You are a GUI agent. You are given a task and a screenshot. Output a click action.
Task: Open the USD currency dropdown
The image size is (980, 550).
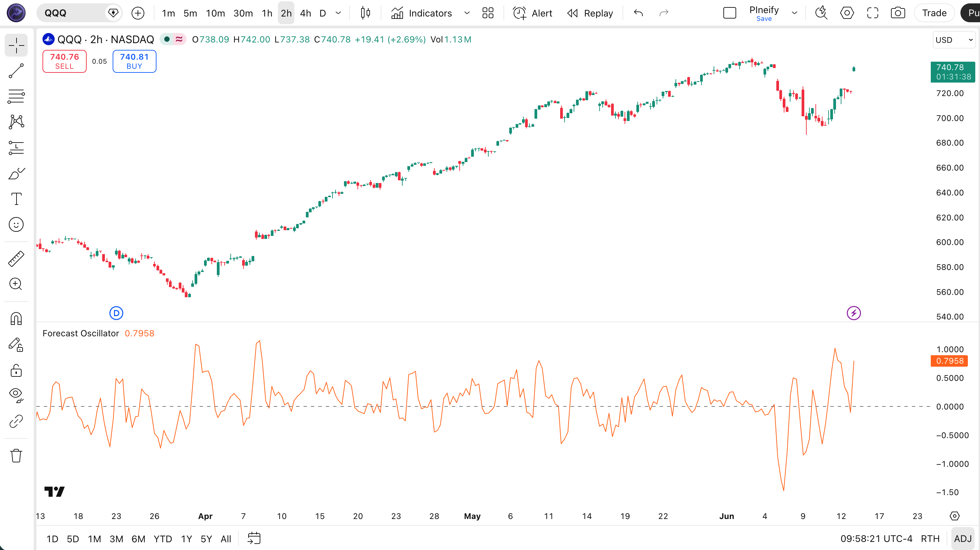tap(954, 40)
